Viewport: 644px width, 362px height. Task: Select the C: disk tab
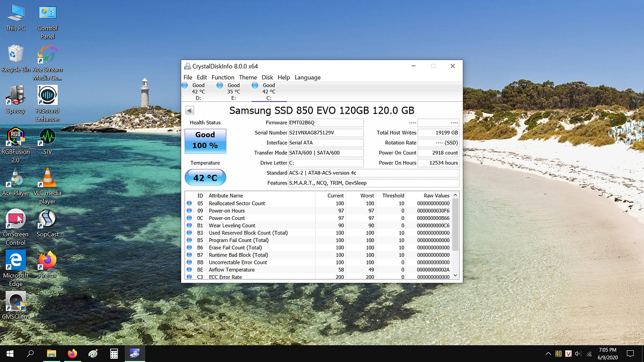tap(268, 91)
